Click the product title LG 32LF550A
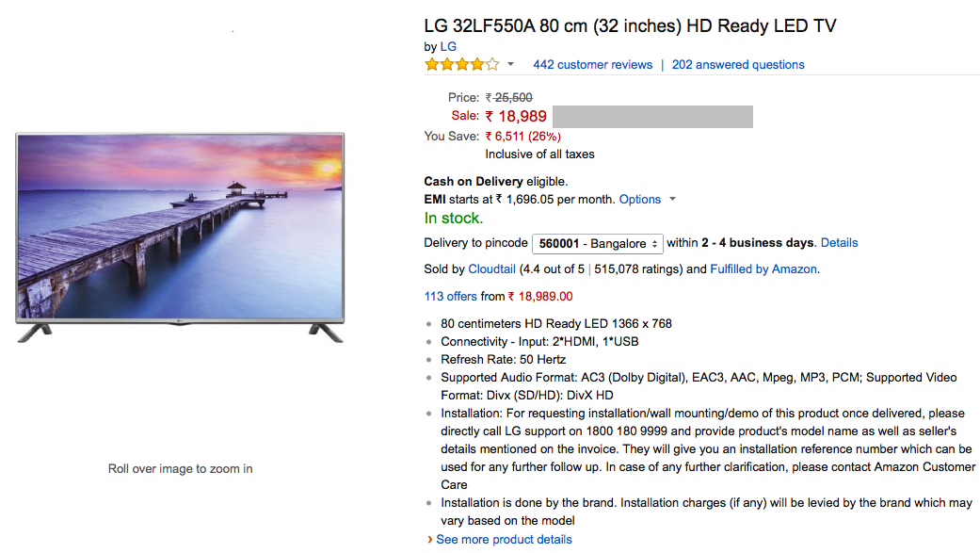Viewport: 980px width, 553px height. point(630,26)
